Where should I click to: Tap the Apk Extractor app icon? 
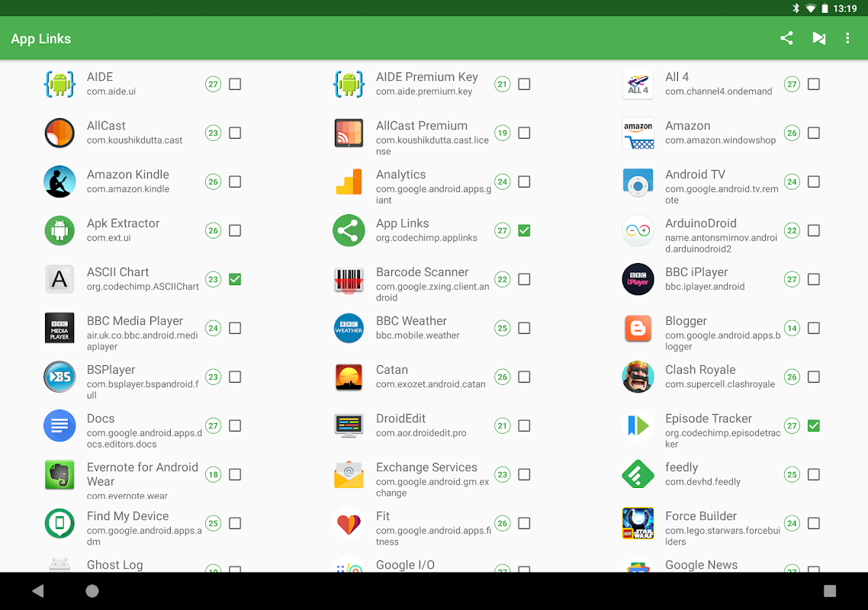59,230
